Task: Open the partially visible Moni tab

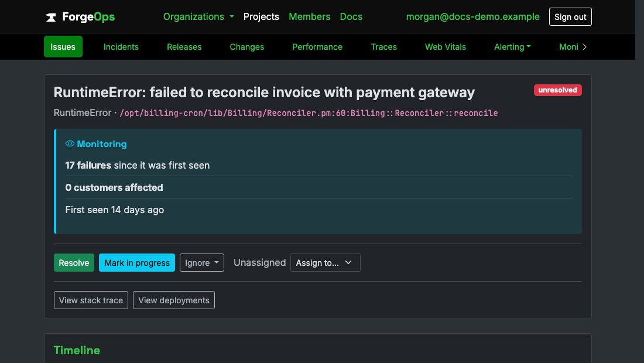Action: click(x=568, y=47)
